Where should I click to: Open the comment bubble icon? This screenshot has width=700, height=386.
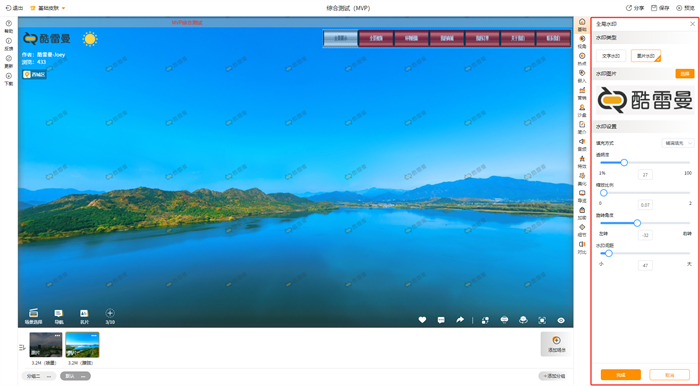(x=441, y=320)
